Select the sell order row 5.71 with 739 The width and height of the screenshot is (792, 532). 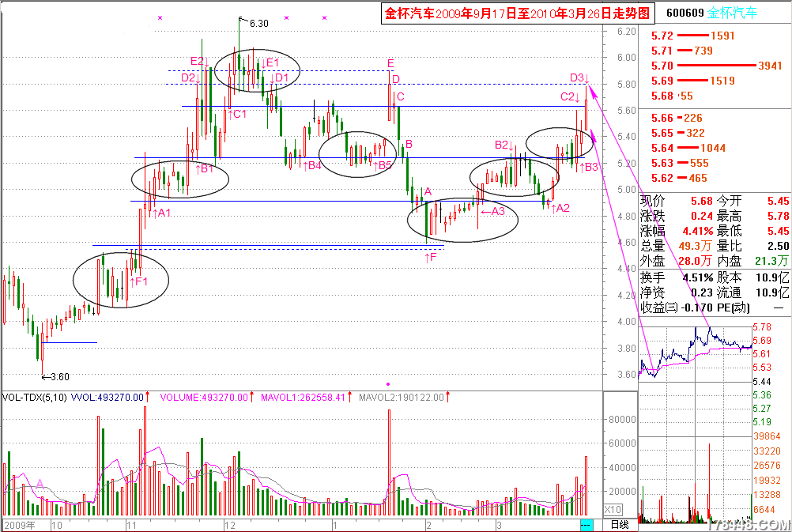(x=682, y=51)
